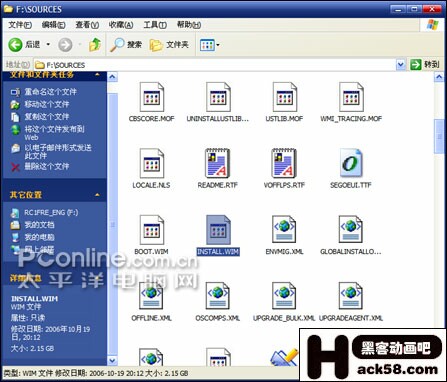Click the highlighted INSTALL.WIM file icon
This screenshot has width=447, height=382.
[x=218, y=230]
